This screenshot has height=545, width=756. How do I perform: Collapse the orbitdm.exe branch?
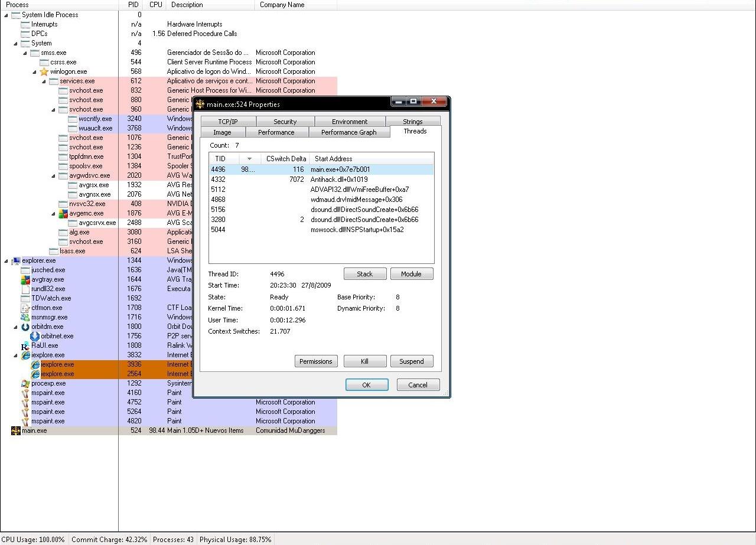click(16, 327)
